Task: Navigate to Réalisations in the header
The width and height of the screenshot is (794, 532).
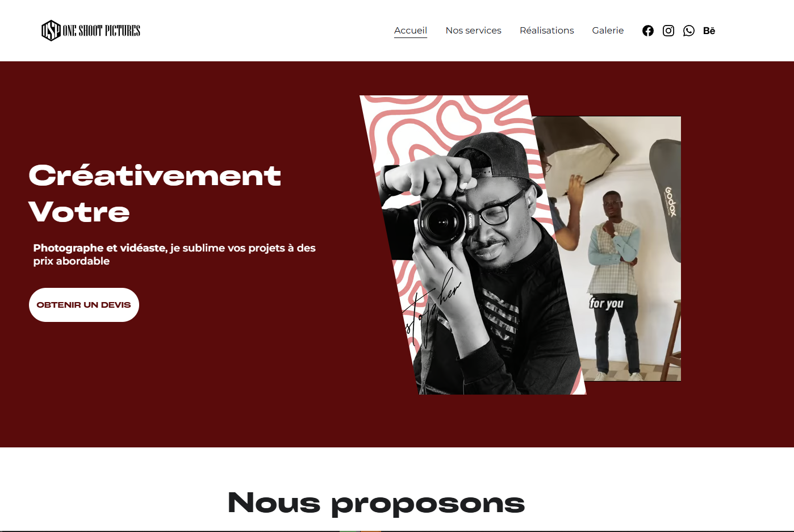Action: 546,31
